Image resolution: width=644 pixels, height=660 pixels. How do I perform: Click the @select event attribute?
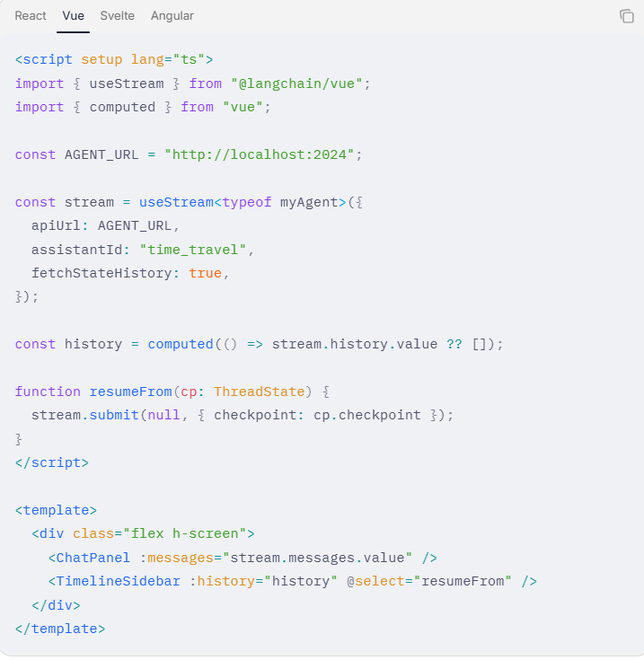pos(375,582)
